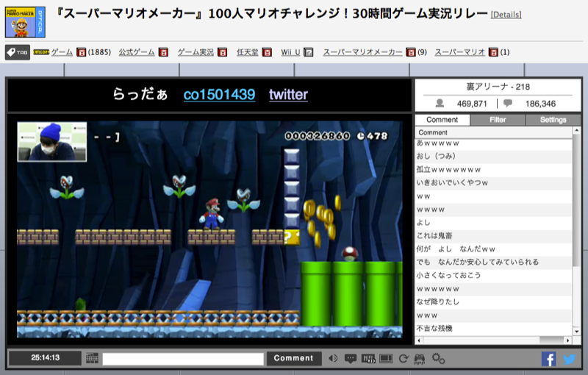
Task: Click the Comment column header
Action: (x=494, y=132)
